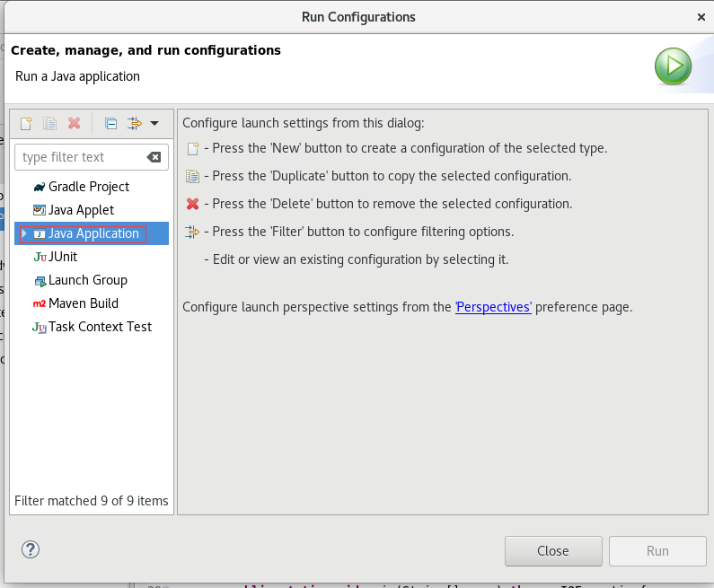Expand the Java Application tree node
This screenshot has height=588, width=714.
[24, 233]
